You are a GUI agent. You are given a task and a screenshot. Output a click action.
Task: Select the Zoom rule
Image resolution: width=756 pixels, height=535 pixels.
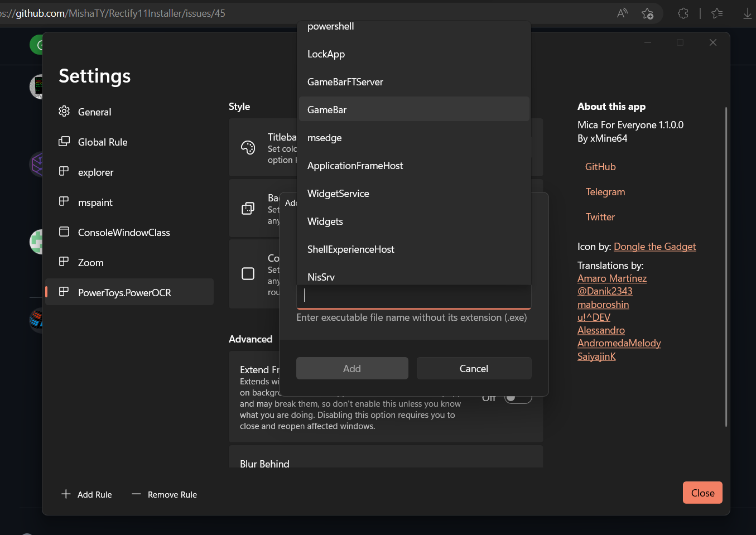click(129, 262)
